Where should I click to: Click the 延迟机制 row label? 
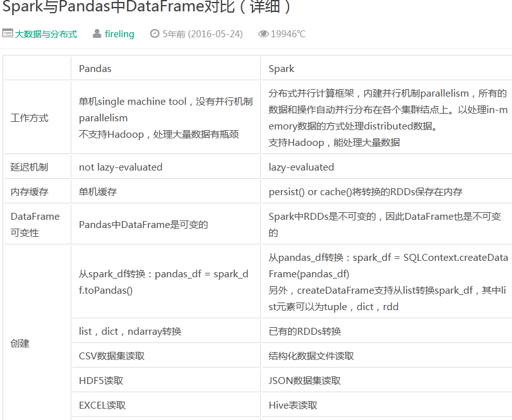[37, 167]
